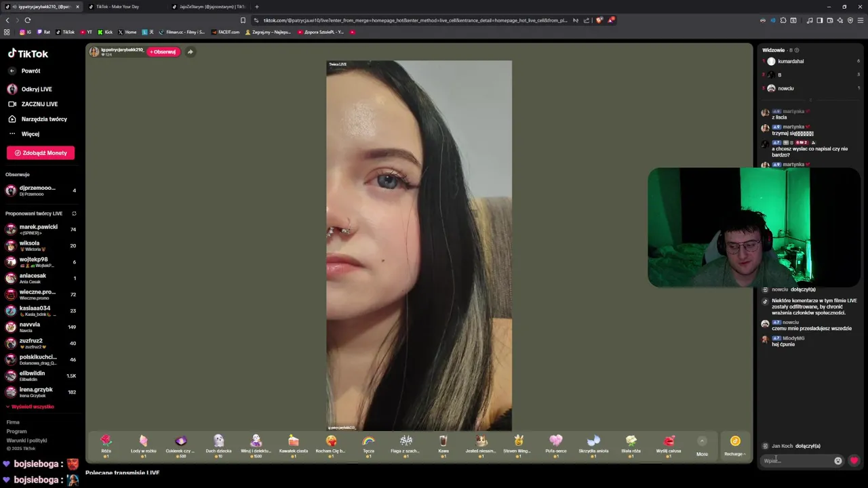The height and width of the screenshot is (488, 868).
Task: Open browser extensions puzzle icon
Action: click(x=783, y=20)
